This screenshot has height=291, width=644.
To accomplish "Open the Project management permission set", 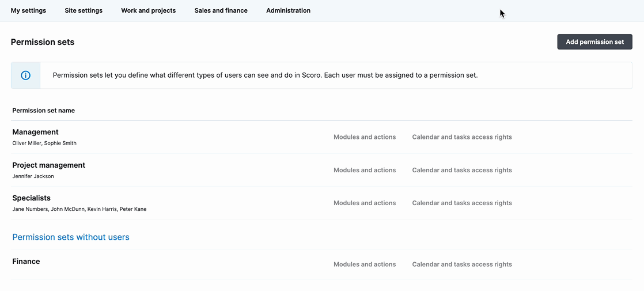I will point(49,165).
